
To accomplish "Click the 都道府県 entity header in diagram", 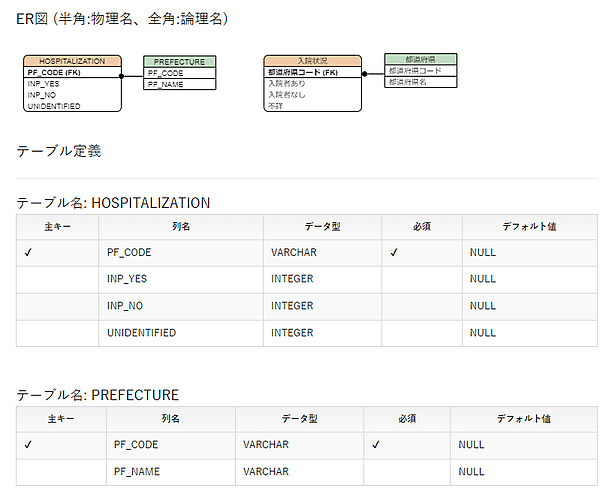I will [420, 59].
